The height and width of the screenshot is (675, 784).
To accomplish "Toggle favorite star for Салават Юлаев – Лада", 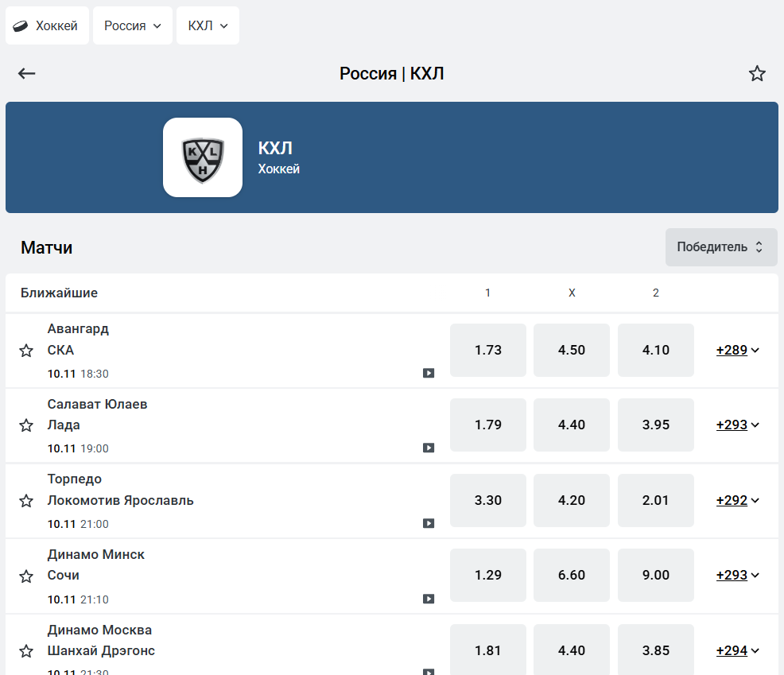I will [x=26, y=425].
